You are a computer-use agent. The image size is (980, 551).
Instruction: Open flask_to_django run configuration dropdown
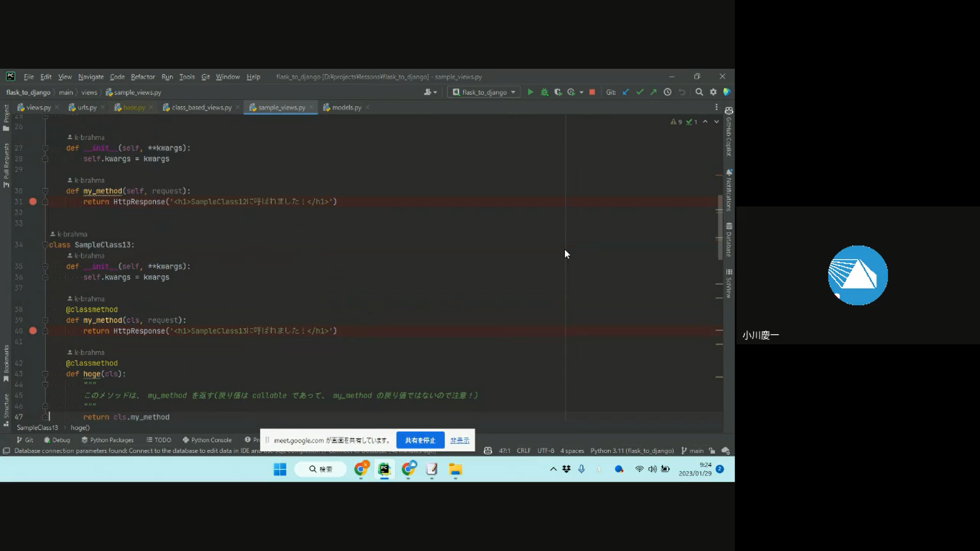(x=484, y=92)
